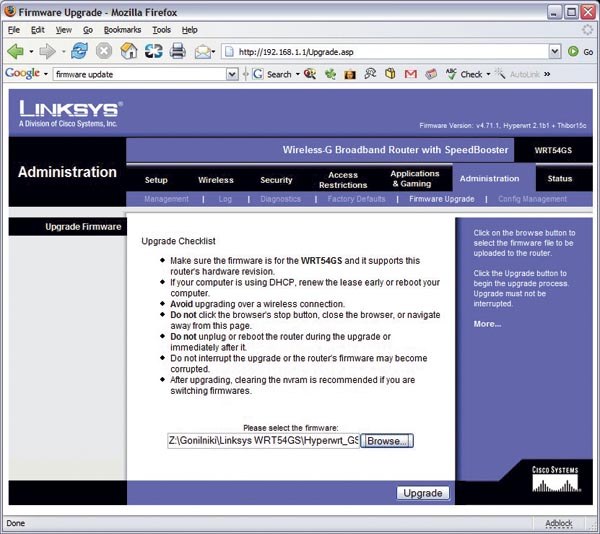Click the firmware file path field
The width and height of the screenshot is (600, 534).
(x=263, y=440)
